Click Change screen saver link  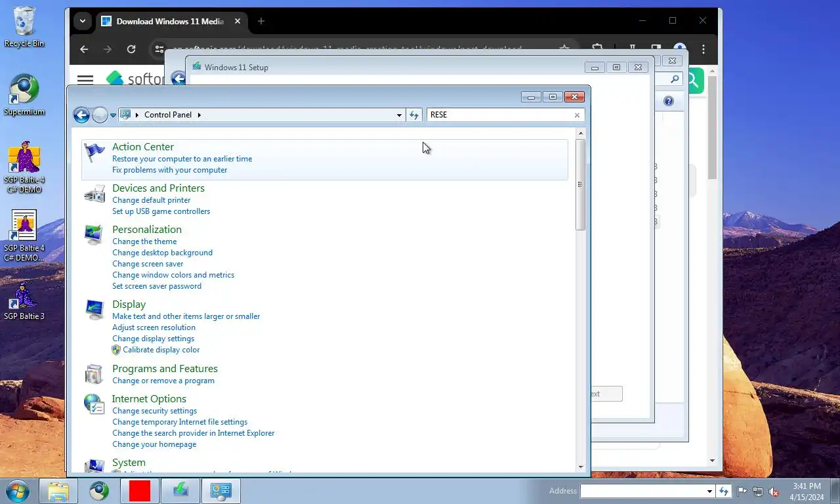point(148,264)
